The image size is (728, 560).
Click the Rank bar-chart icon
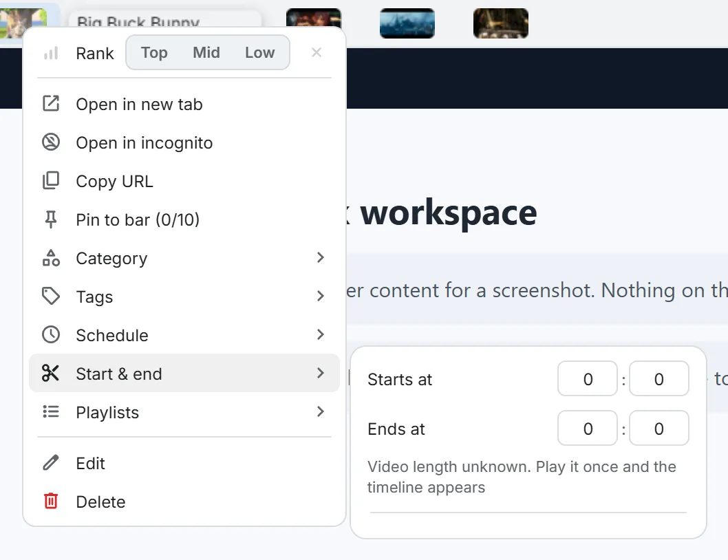point(51,53)
